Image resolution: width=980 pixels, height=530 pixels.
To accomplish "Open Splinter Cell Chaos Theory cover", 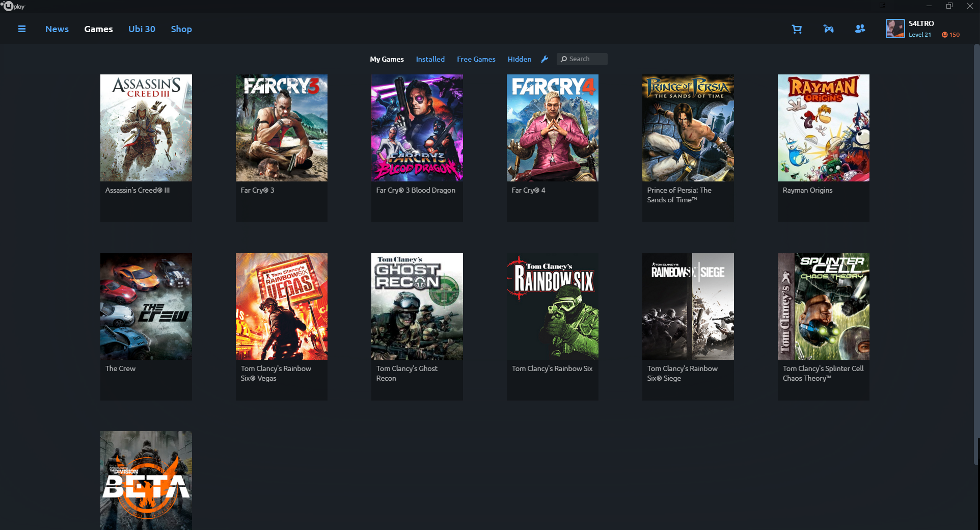I will click(824, 306).
